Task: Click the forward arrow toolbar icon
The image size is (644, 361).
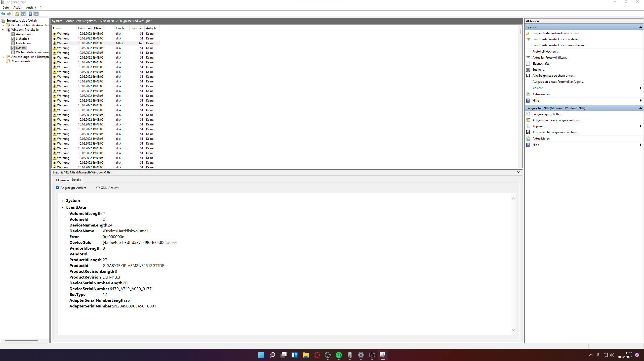Action: (x=9, y=14)
